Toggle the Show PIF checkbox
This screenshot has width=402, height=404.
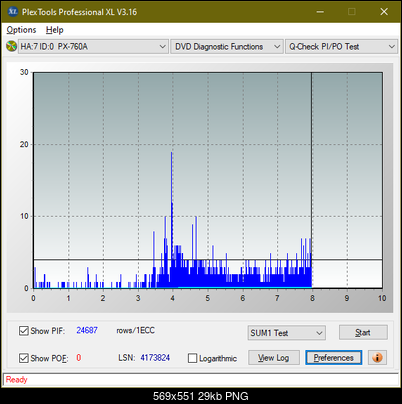click(24, 331)
